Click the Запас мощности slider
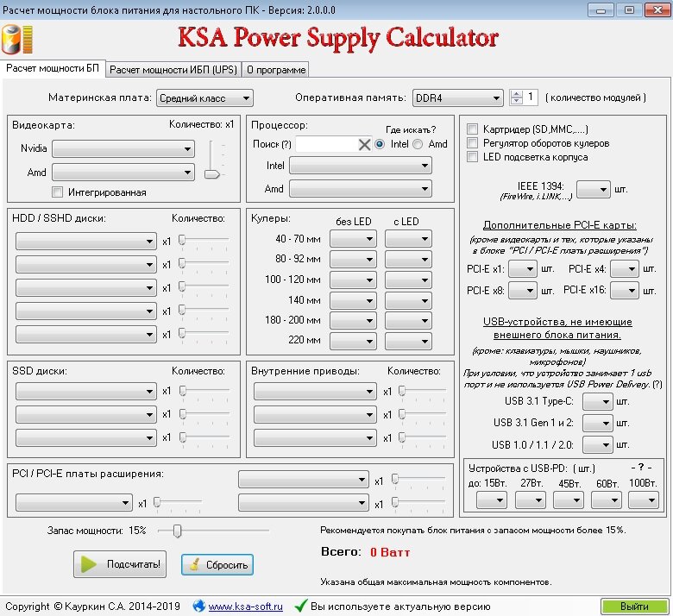This screenshot has width=673, height=616. click(x=213, y=531)
